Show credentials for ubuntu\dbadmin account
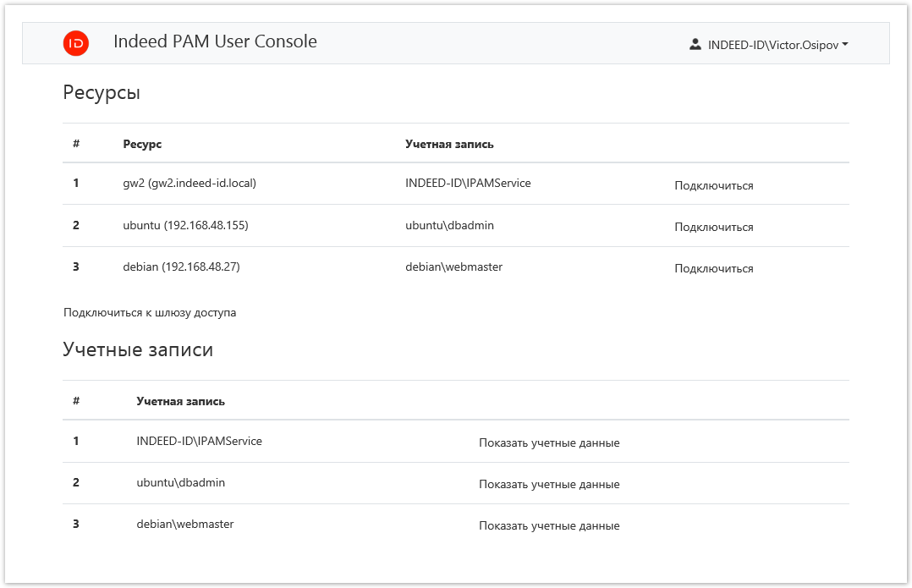The width and height of the screenshot is (912, 588). [x=549, y=484]
